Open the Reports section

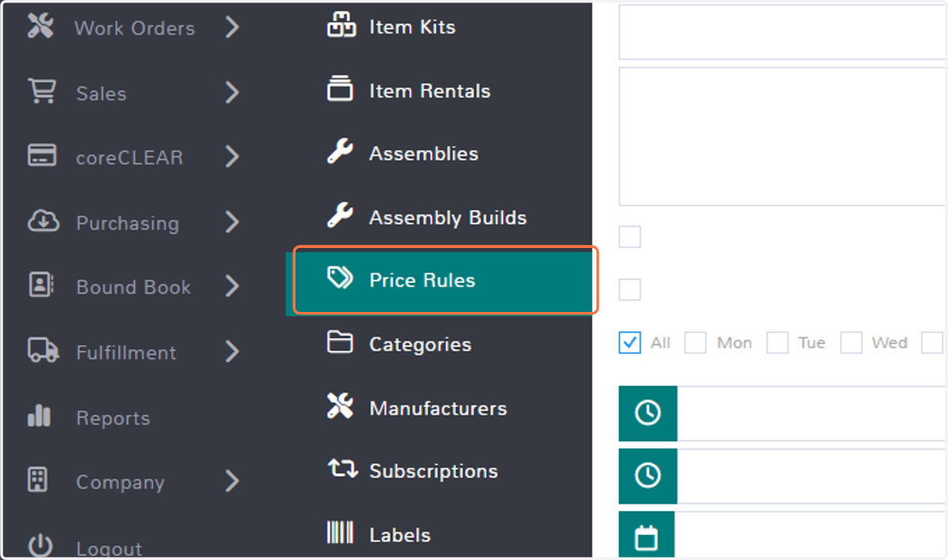point(112,418)
